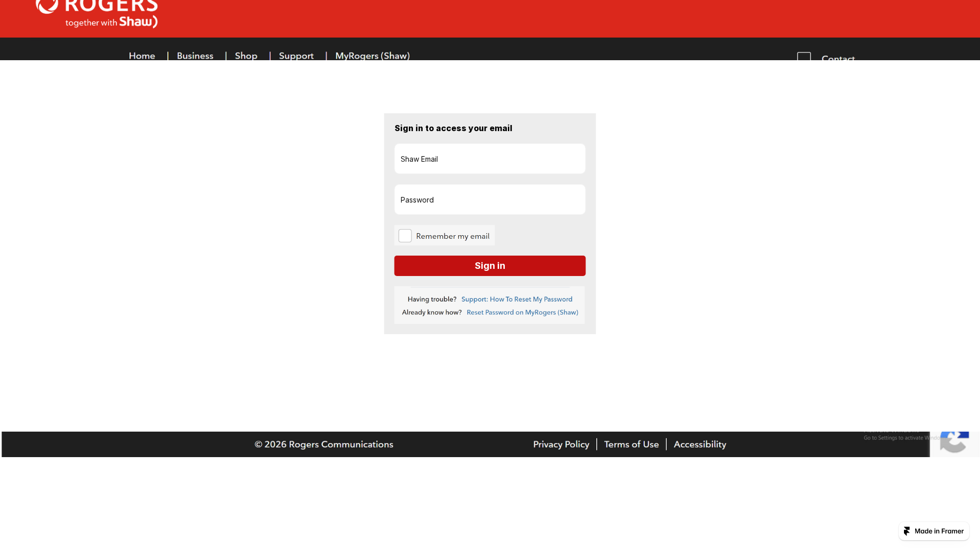Open the Terms of Use footer link
This screenshot has width=980, height=551.
631,444
